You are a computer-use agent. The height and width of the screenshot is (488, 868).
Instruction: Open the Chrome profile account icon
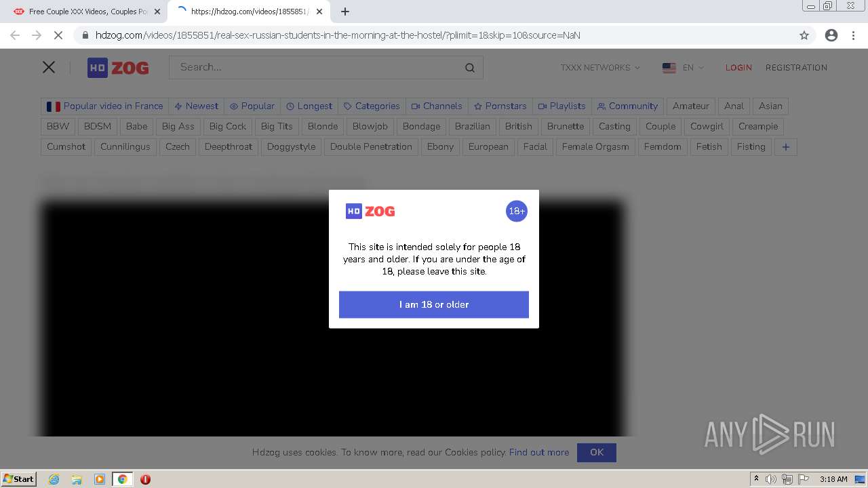click(x=831, y=35)
